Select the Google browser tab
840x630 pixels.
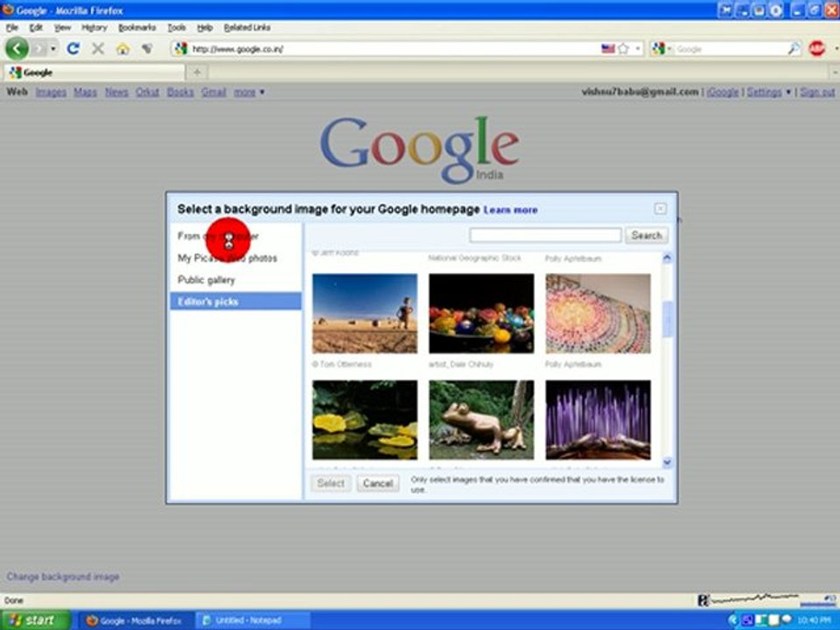[x=94, y=73]
